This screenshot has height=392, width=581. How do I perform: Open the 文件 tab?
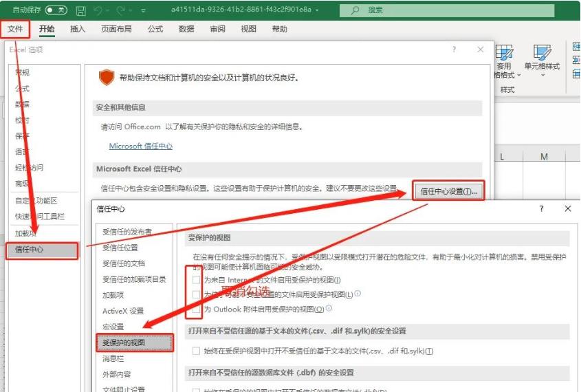click(15, 29)
